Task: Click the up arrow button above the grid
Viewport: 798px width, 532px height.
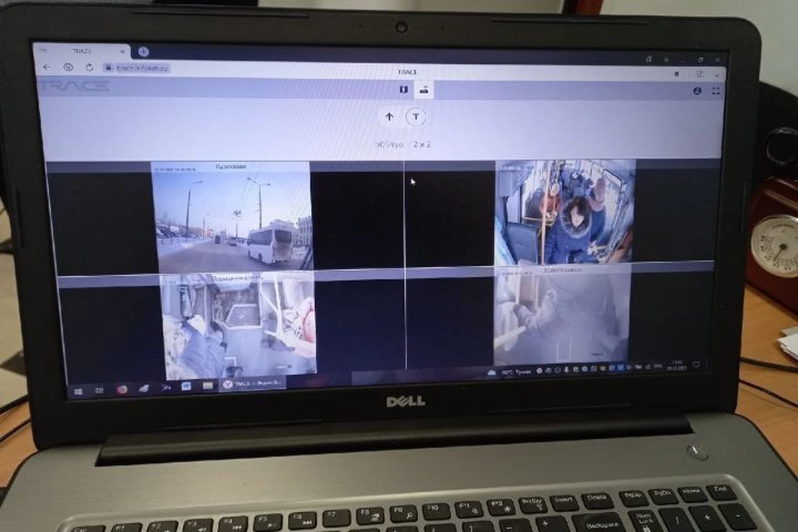Action: [x=389, y=116]
